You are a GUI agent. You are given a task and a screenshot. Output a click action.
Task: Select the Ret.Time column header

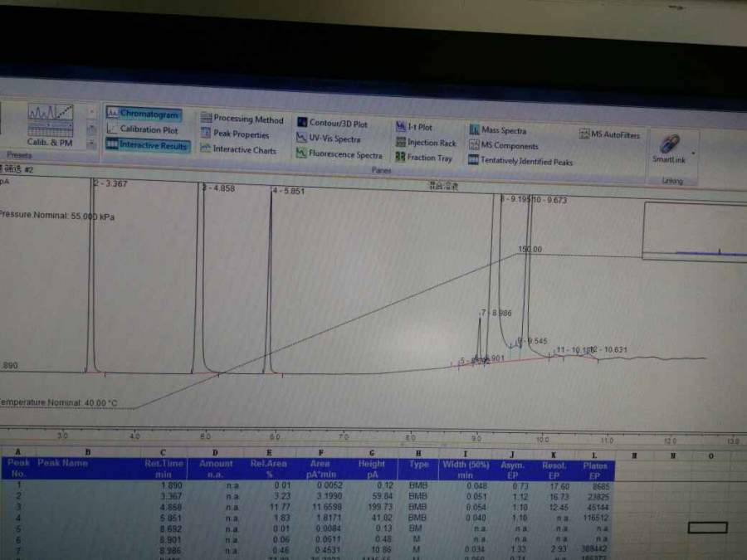(x=164, y=469)
